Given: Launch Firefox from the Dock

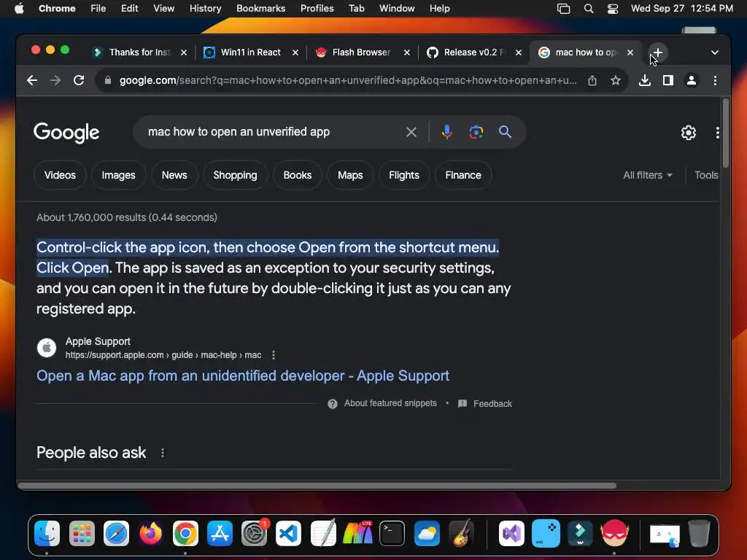Looking at the screenshot, I should (150, 533).
